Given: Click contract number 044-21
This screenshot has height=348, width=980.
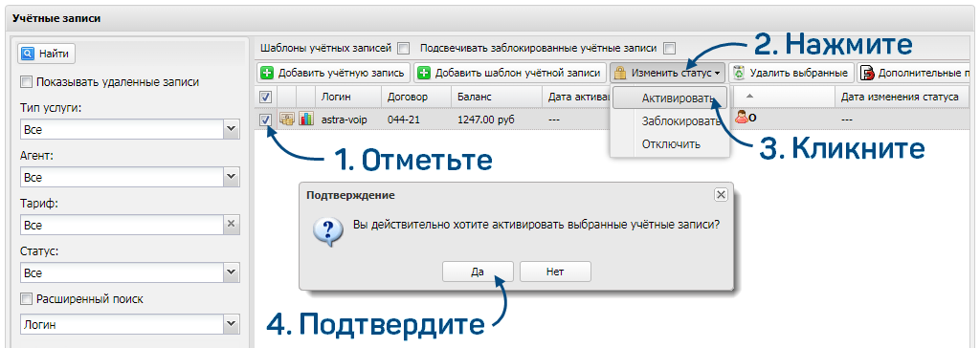Looking at the screenshot, I should [403, 119].
